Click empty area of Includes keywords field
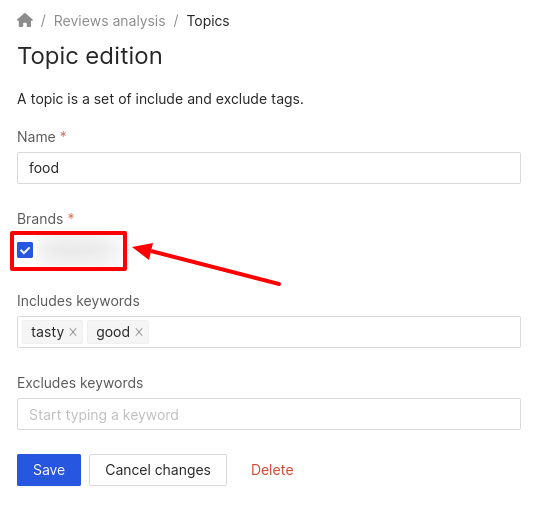Screen dimensions: 540x512 [x=334, y=332]
